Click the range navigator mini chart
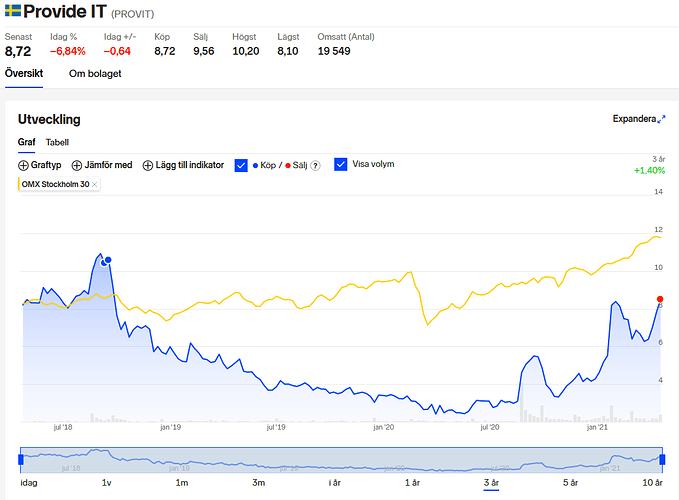 coord(341,460)
